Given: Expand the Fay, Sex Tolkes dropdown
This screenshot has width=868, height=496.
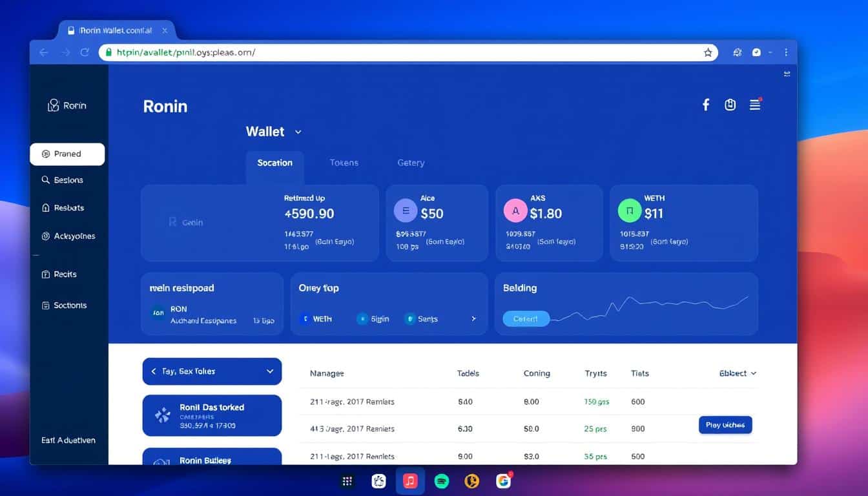Looking at the screenshot, I should (x=270, y=371).
